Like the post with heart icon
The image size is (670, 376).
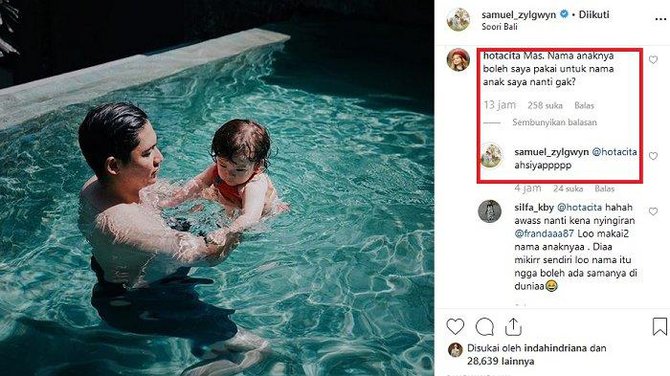point(455,327)
